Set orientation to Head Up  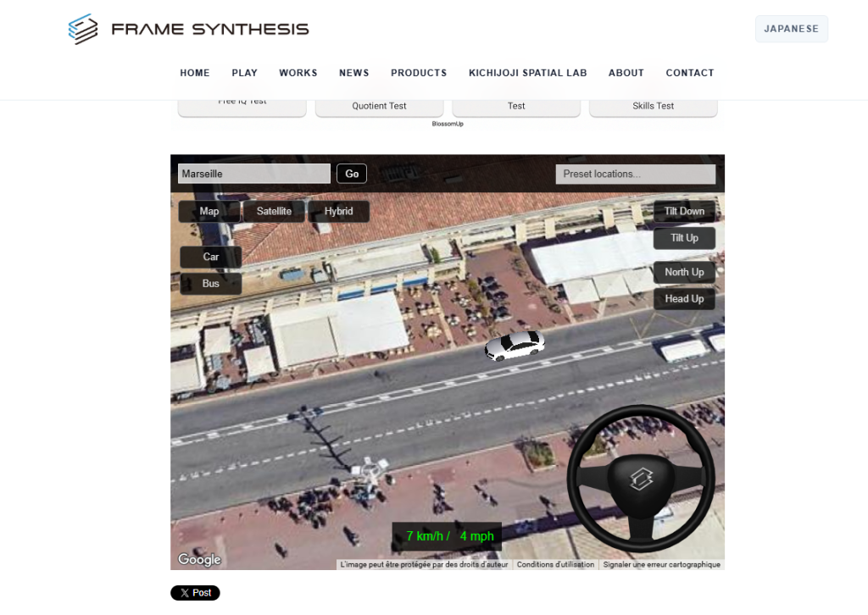pos(684,299)
